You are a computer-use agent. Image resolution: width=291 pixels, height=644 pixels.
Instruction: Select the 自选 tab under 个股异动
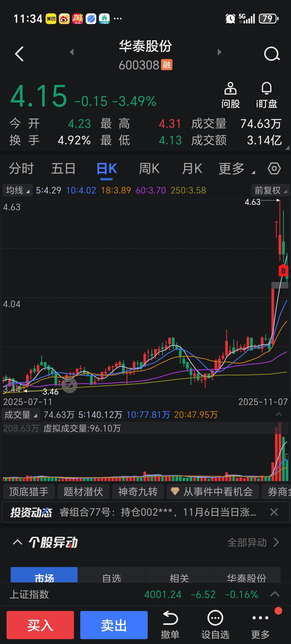(112, 575)
